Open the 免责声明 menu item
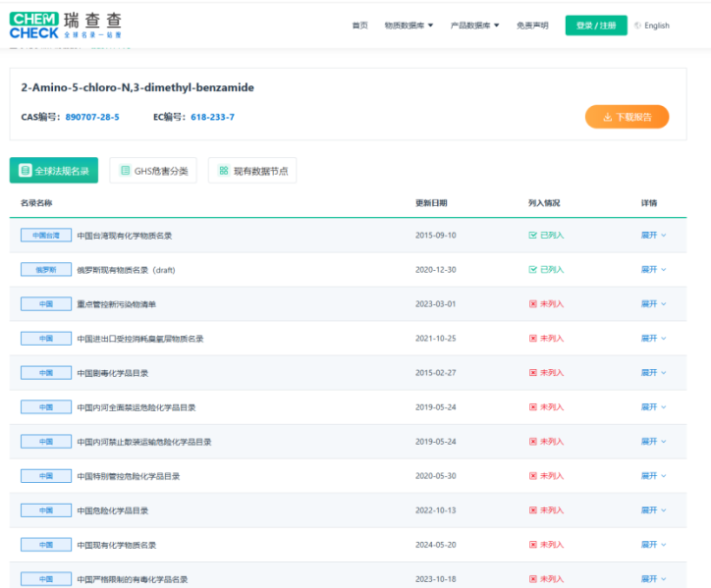The image size is (711, 588). tap(532, 26)
